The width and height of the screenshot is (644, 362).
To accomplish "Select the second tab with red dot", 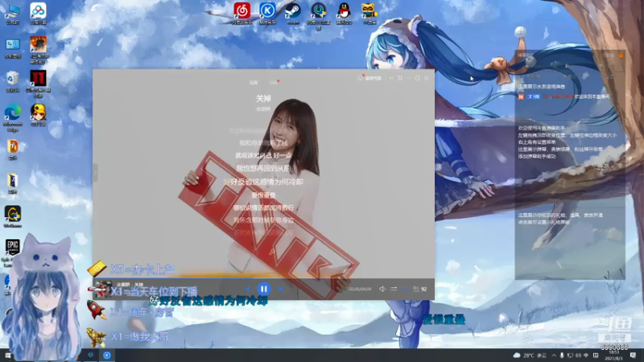I will coord(274,83).
